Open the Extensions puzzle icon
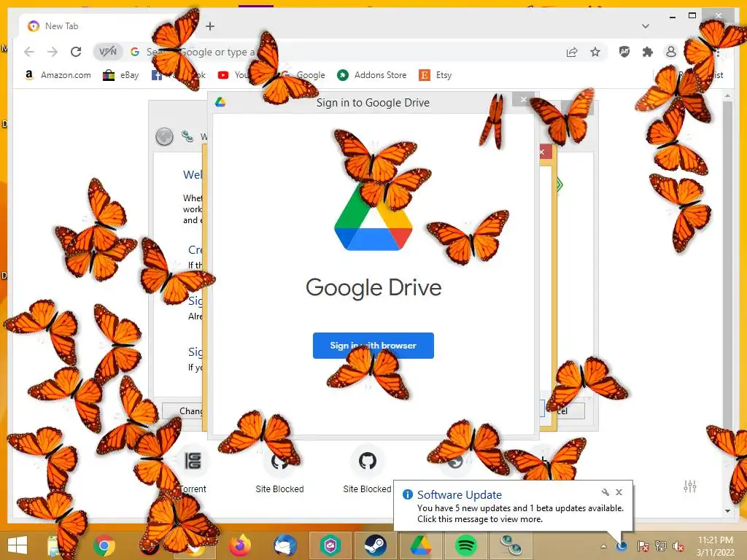Viewport: 747px width, 560px height. (x=648, y=52)
